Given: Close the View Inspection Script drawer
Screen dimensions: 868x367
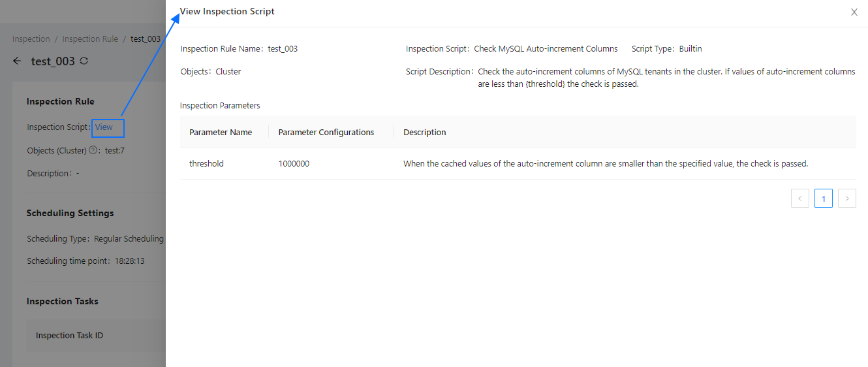Looking at the screenshot, I should 854,12.
